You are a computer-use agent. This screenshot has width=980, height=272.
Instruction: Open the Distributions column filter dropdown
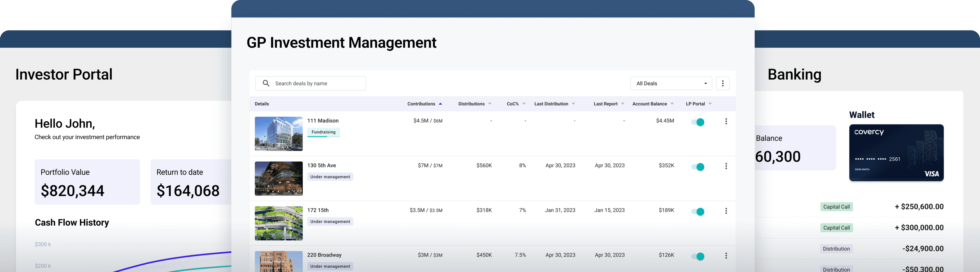[x=490, y=103]
